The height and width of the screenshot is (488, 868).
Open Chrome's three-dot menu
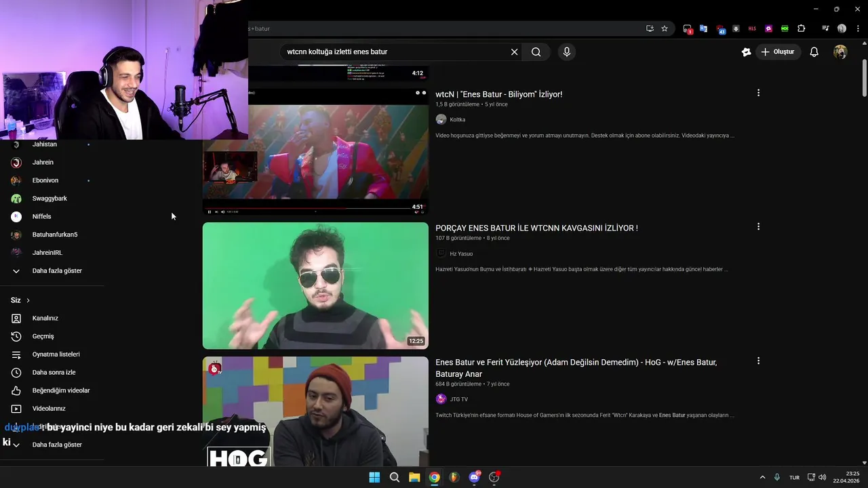click(x=858, y=28)
